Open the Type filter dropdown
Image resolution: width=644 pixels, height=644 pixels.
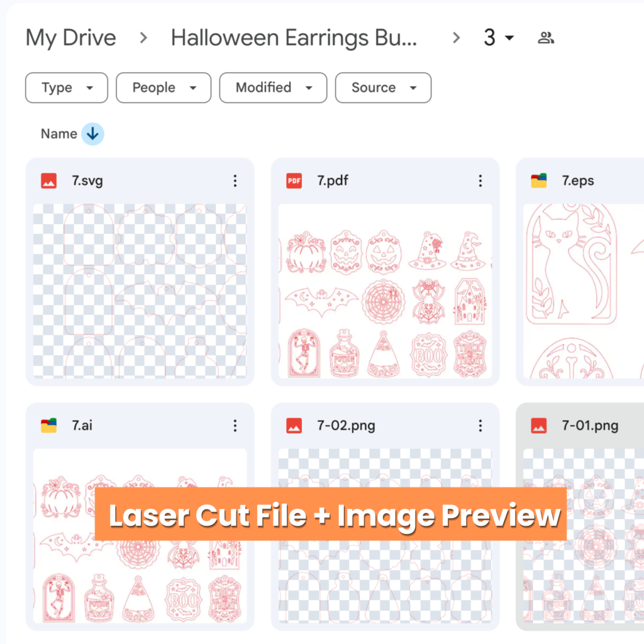(67, 88)
